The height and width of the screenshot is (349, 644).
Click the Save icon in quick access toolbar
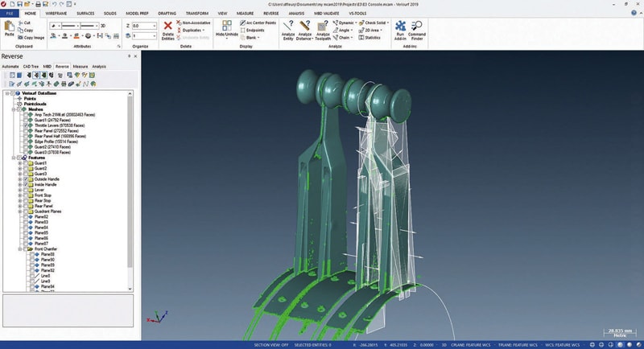click(x=19, y=4)
